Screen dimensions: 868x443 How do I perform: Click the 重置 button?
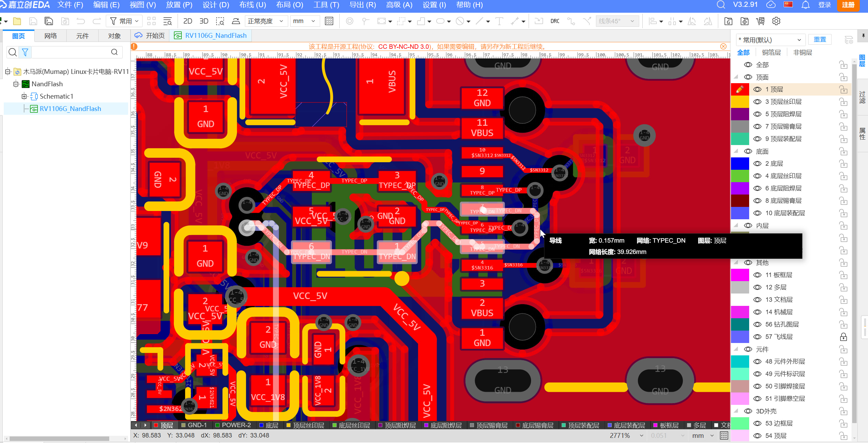coord(820,40)
